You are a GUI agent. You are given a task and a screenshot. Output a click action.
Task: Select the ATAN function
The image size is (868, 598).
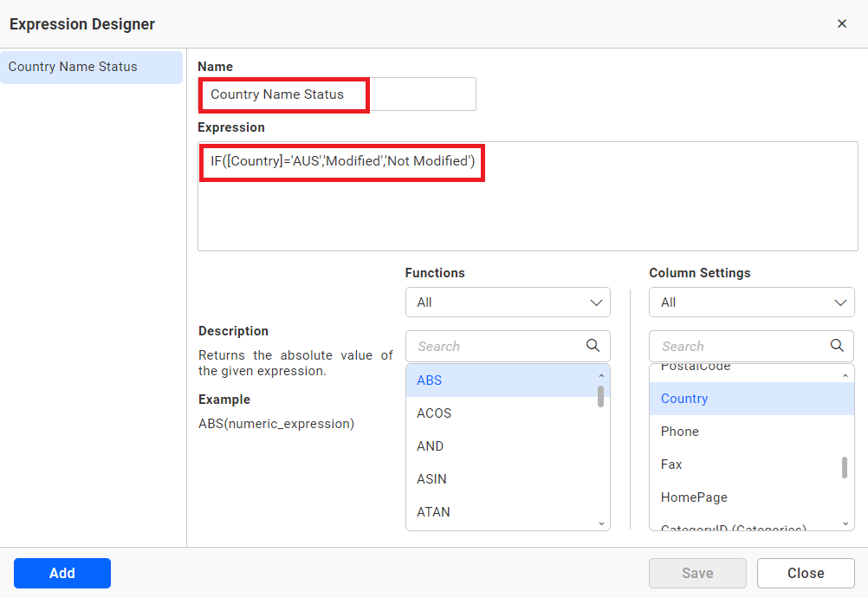(498, 512)
